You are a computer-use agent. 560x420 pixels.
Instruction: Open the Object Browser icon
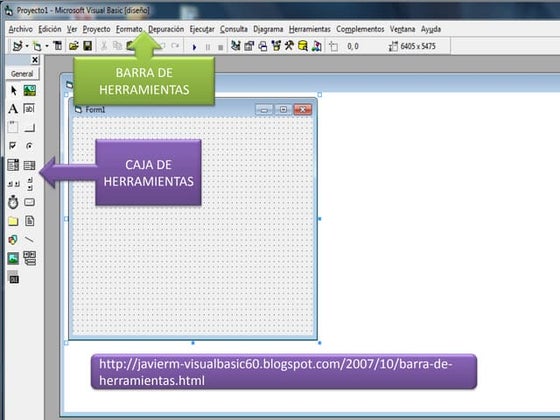(276, 46)
